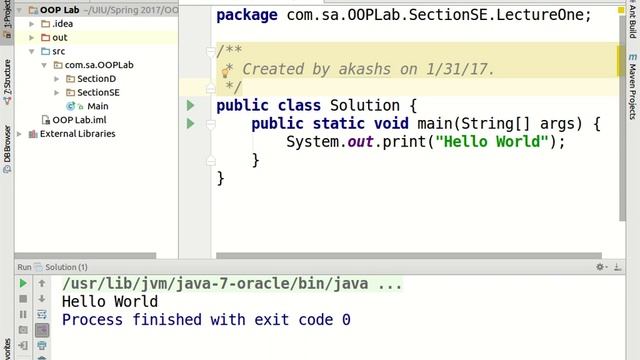Click the yellow inspection status indicator
This screenshot has width=640, height=360.
point(621,10)
